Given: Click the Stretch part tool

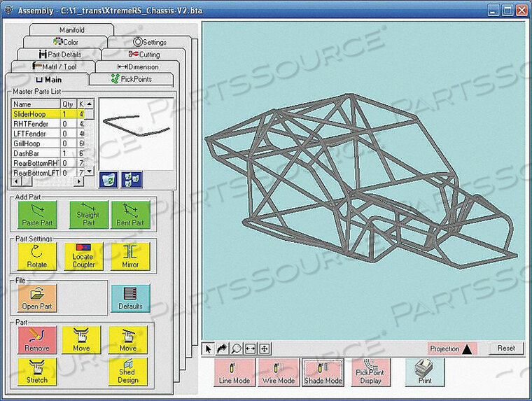Looking at the screenshot, I should 36,372.
